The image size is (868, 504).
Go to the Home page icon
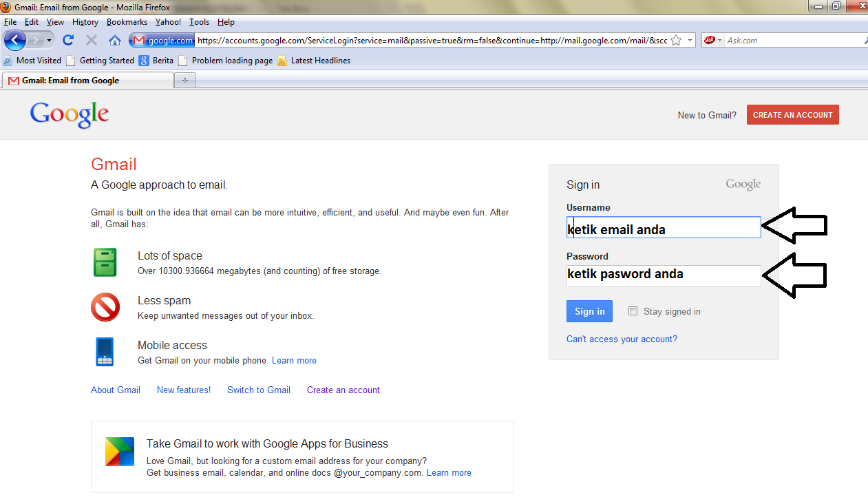pyautogui.click(x=115, y=40)
